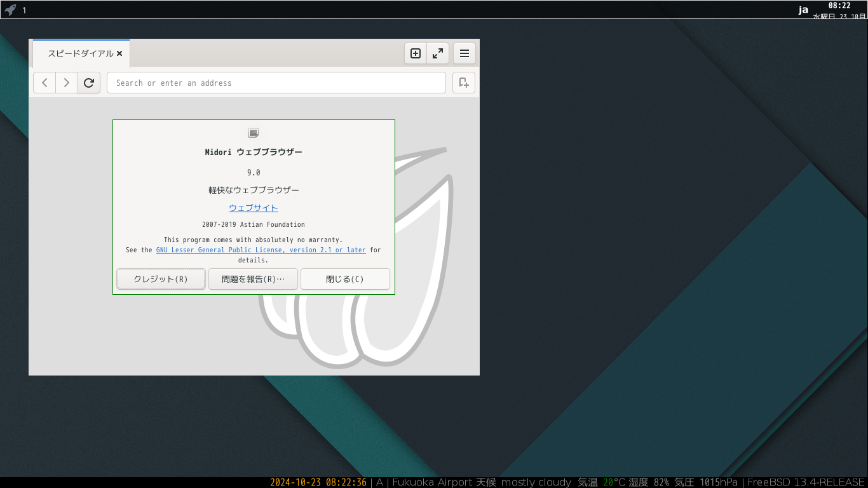The width and height of the screenshot is (868, 488).
Task: Click the Fukuoka Airport weather status text
Action: [x=482, y=482]
